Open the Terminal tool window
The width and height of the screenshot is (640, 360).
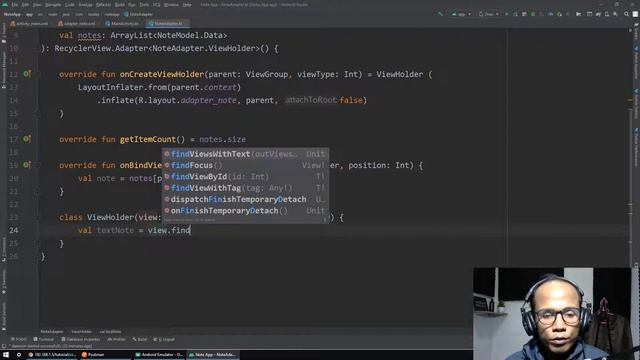(x=44, y=339)
